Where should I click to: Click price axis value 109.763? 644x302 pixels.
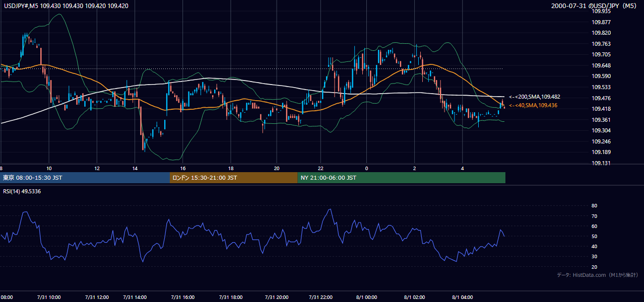[601, 44]
